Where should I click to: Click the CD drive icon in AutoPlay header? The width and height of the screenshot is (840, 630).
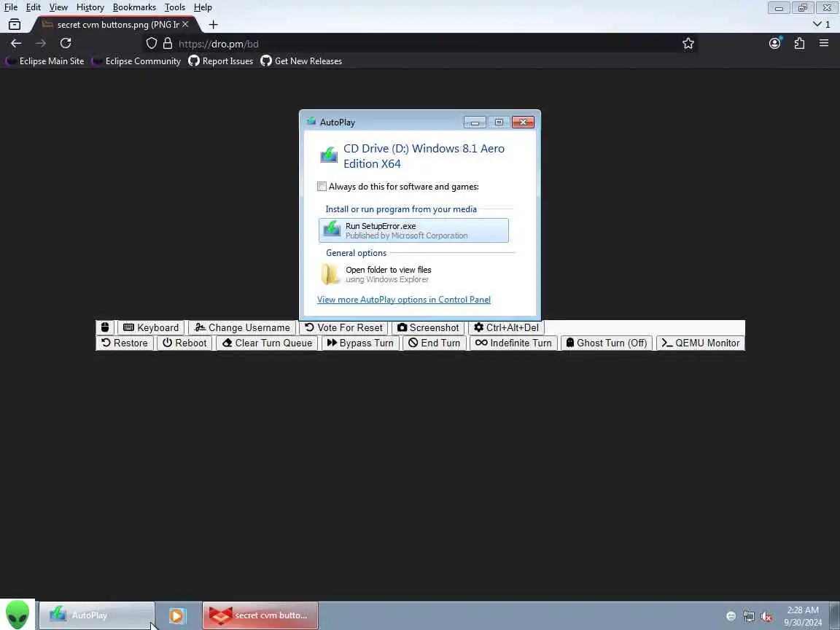click(328, 155)
